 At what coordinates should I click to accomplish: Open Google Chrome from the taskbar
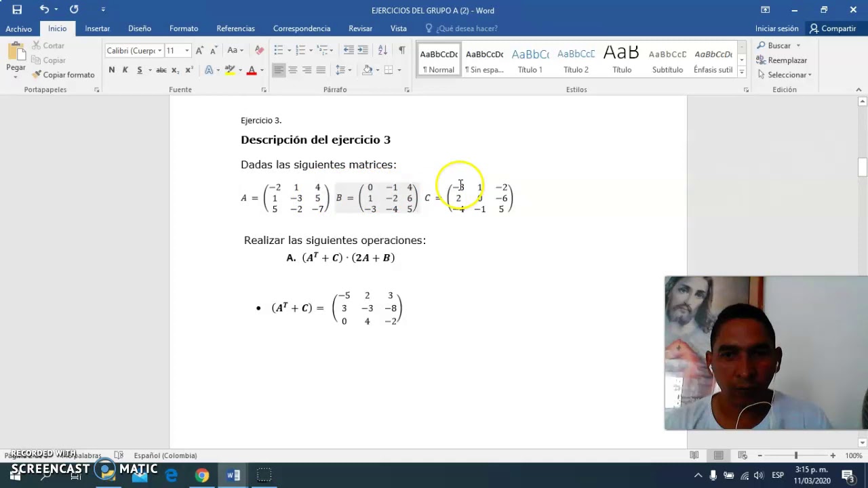point(202,475)
